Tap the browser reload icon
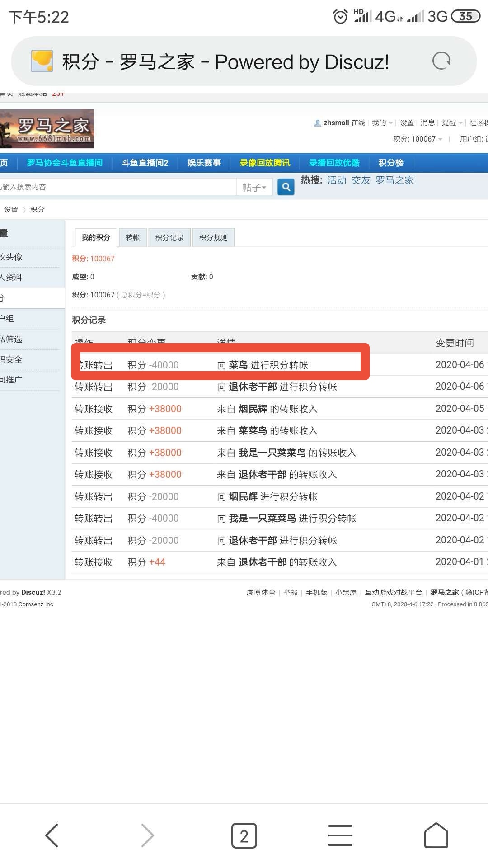 441,61
